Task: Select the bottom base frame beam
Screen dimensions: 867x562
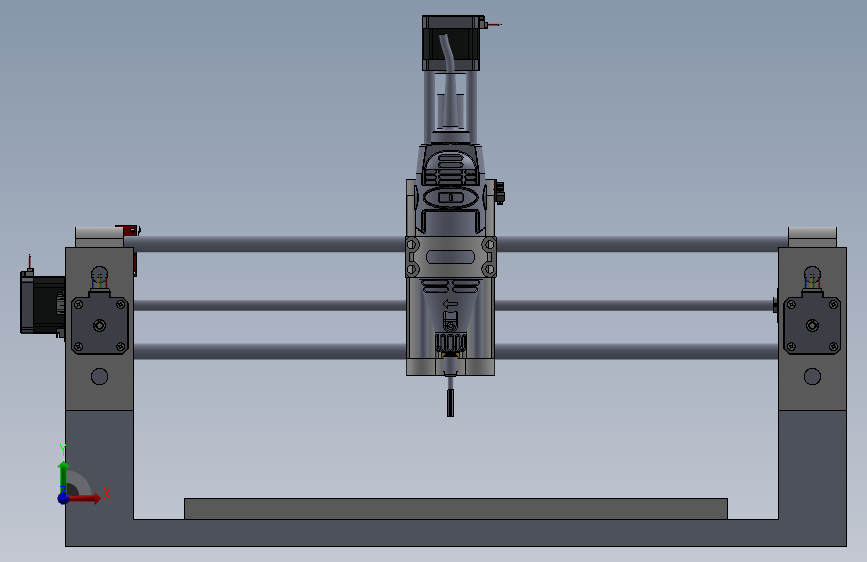Action: pyautogui.click(x=456, y=533)
